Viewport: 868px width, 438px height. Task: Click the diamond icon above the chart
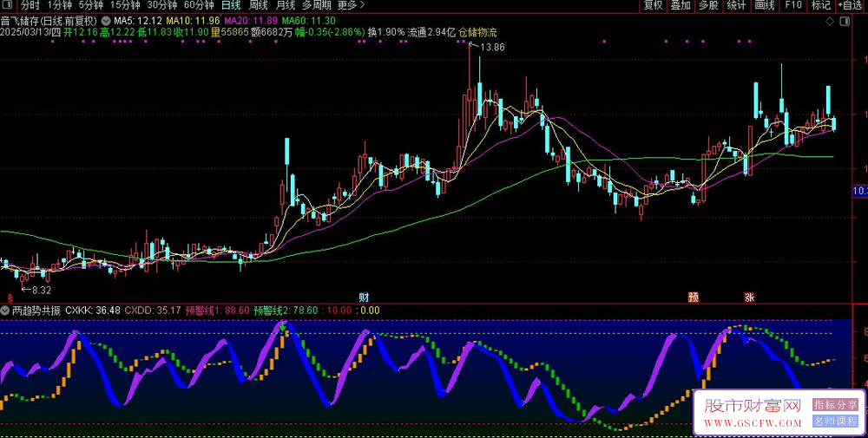point(831,19)
